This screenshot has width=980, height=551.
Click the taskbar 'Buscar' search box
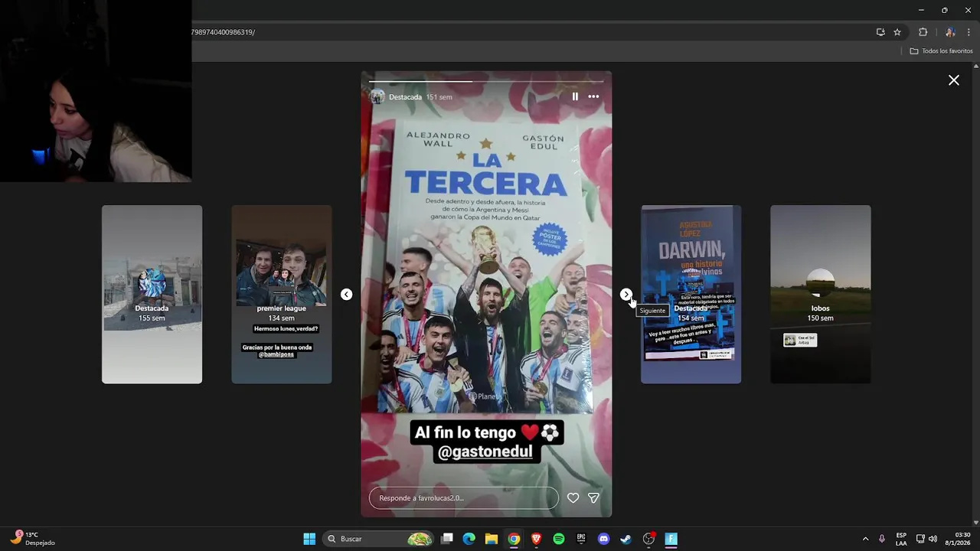378,539
